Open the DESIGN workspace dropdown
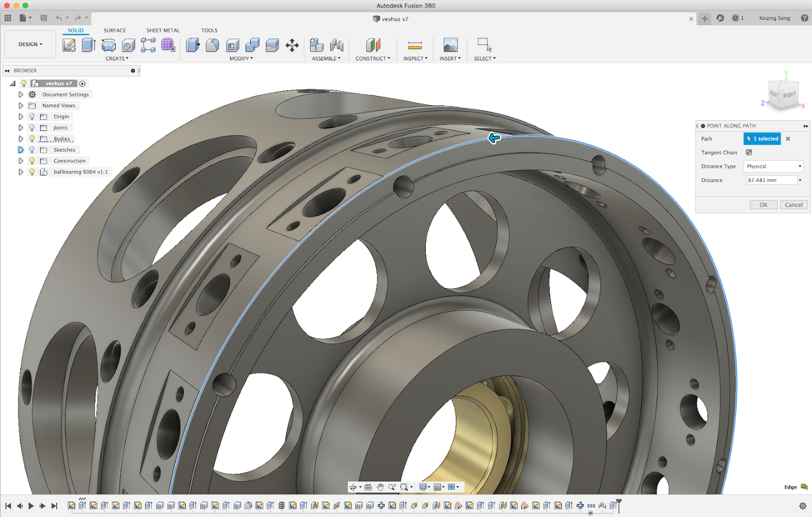This screenshot has width=812, height=517. pos(30,44)
